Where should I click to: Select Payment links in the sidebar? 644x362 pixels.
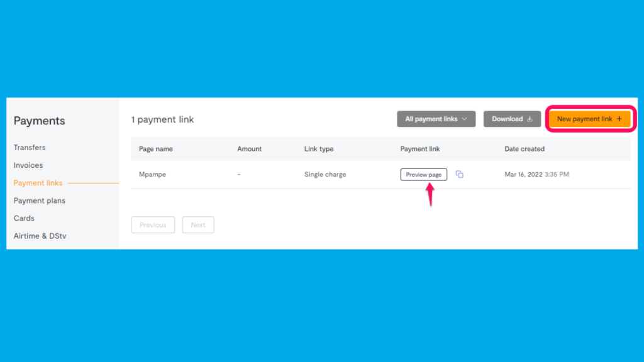coord(38,183)
